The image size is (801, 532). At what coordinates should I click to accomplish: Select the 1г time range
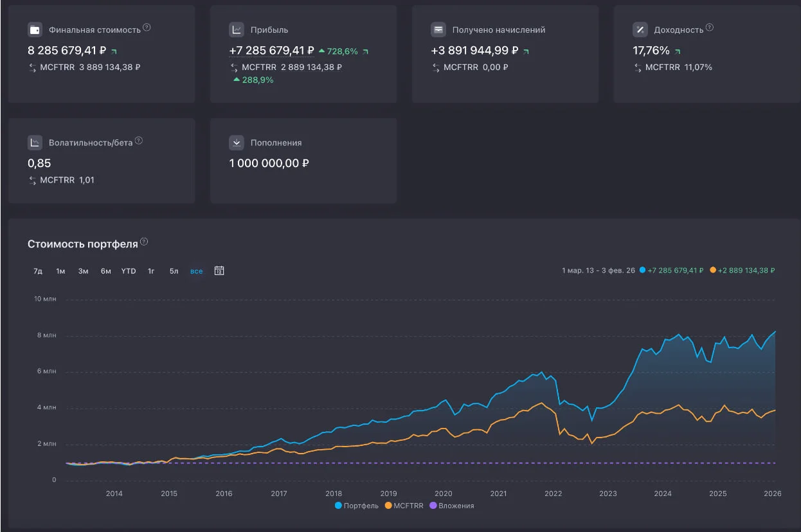point(151,271)
